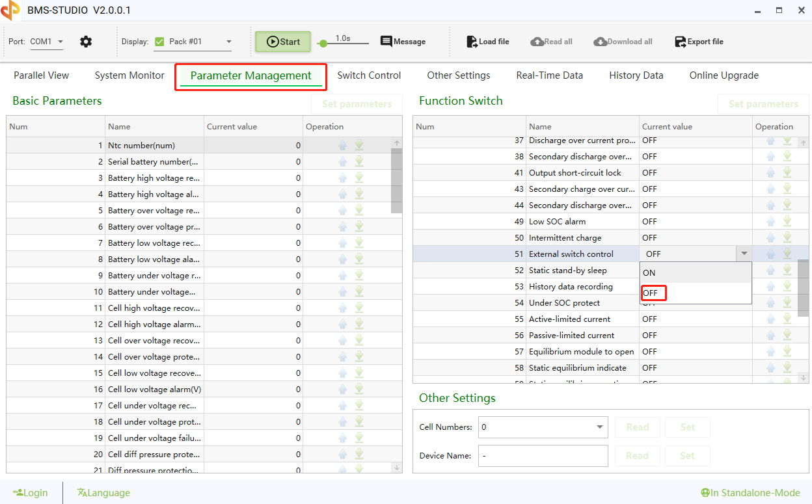Switch to the Parallel View tab
The image size is (812, 504).
(x=42, y=75)
